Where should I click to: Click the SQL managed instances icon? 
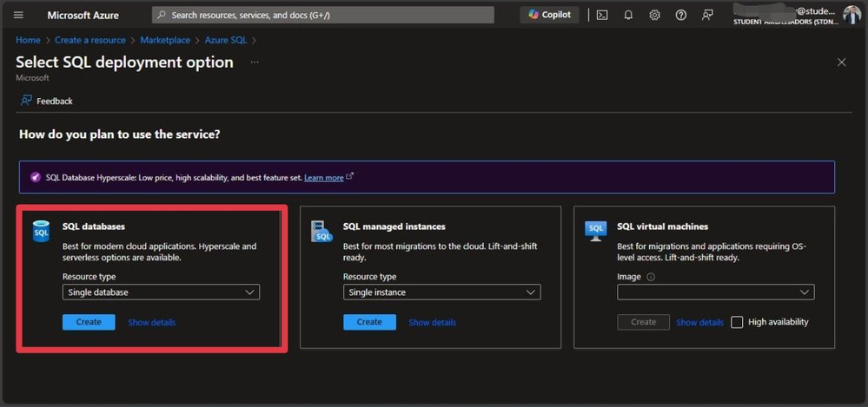coord(321,232)
